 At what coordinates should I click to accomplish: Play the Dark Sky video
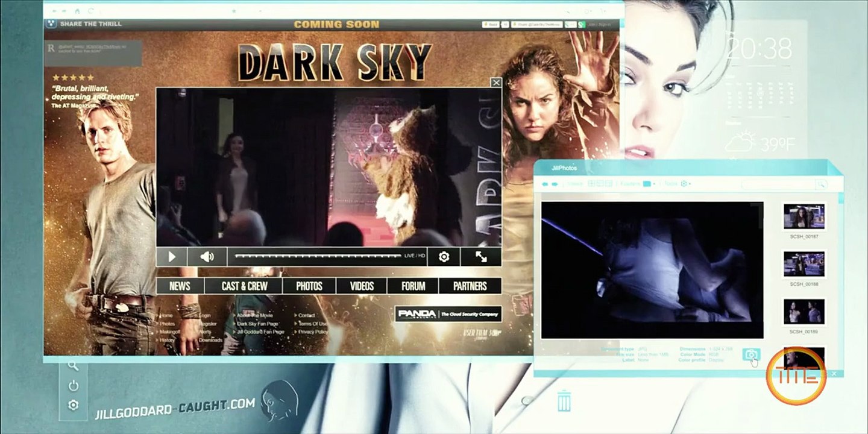pyautogui.click(x=171, y=257)
